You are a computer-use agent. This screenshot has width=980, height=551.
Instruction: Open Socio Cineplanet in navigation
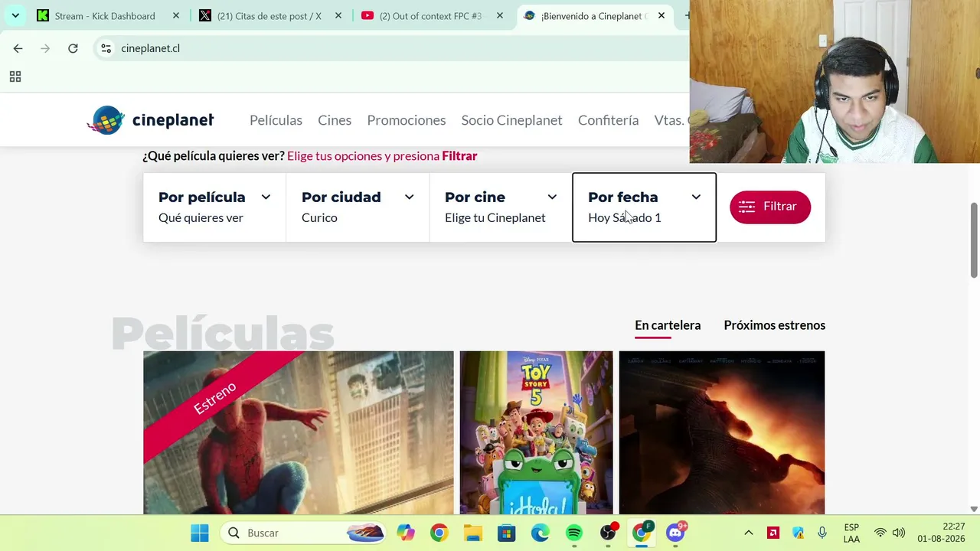point(511,120)
